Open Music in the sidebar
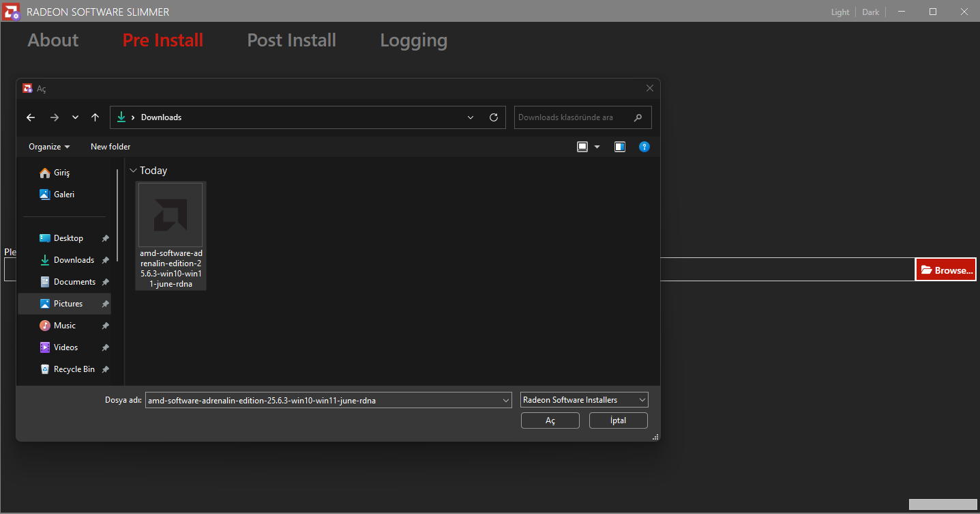 coord(64,326)
